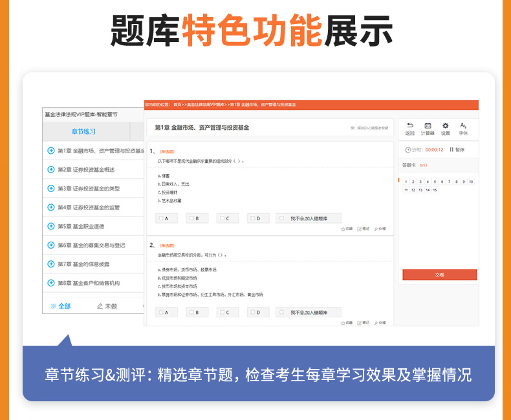The width and height of the screenshot is (511, 420).
Task: Click the 字体 font size icon
Action: coord(463,125)
